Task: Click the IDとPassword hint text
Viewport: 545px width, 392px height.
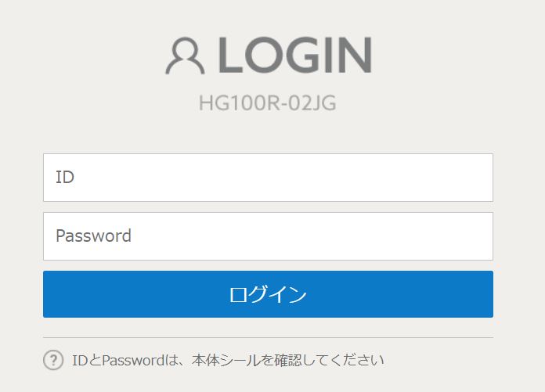Action: tap(228, 361)
